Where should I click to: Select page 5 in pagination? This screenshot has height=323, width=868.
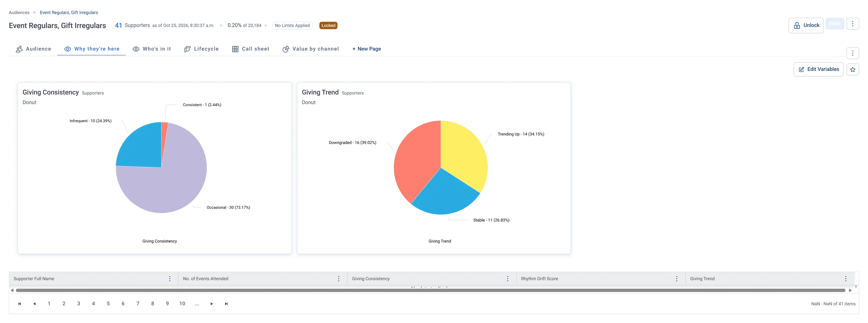[x=108, y=304]
